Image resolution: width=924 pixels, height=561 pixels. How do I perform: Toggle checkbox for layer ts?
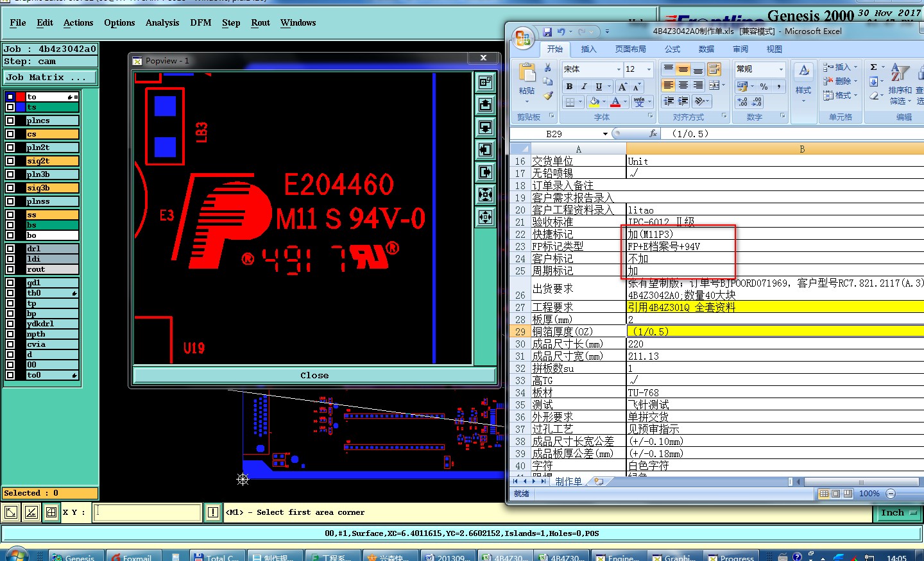10,107
